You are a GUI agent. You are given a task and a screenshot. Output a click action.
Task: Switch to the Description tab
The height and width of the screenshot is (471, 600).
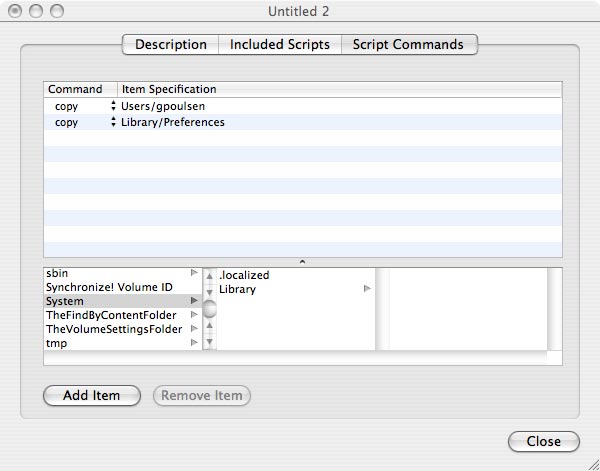pos(171,45)
